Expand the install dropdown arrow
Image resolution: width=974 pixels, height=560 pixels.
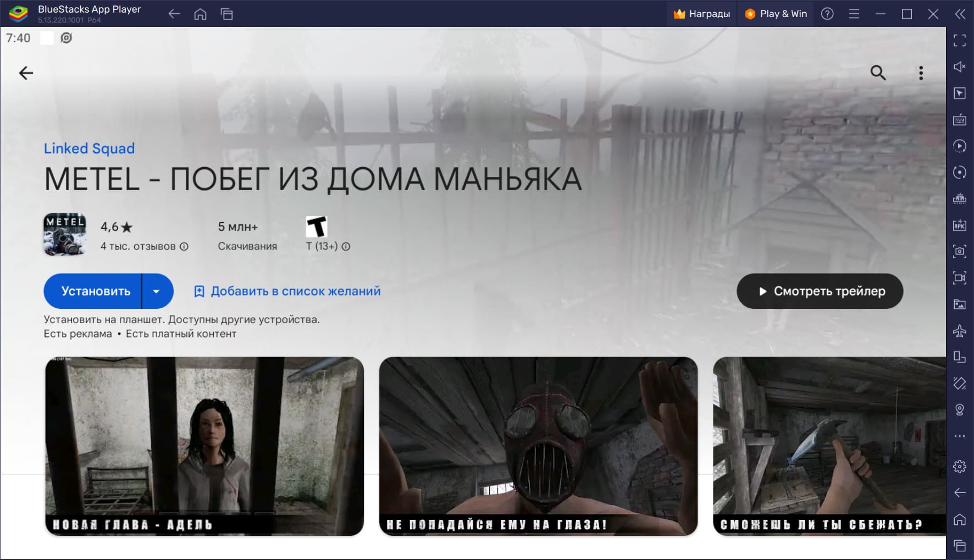(157, 291)
